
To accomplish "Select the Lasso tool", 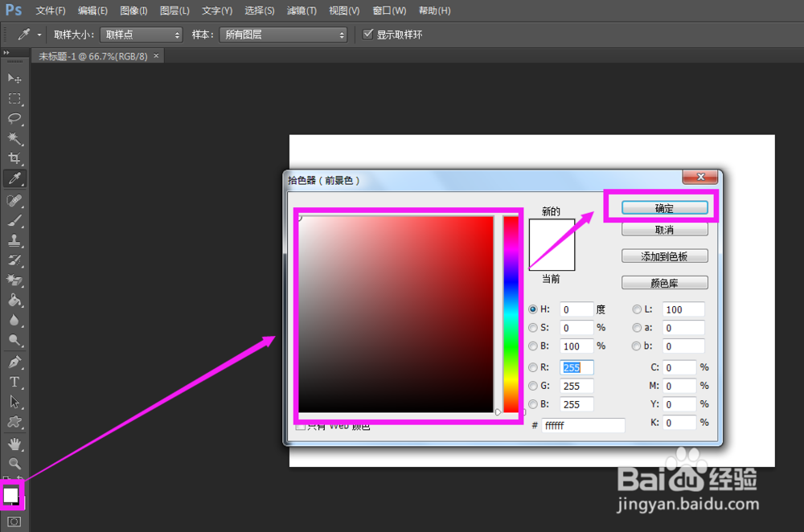I will (x=13, y=119).
